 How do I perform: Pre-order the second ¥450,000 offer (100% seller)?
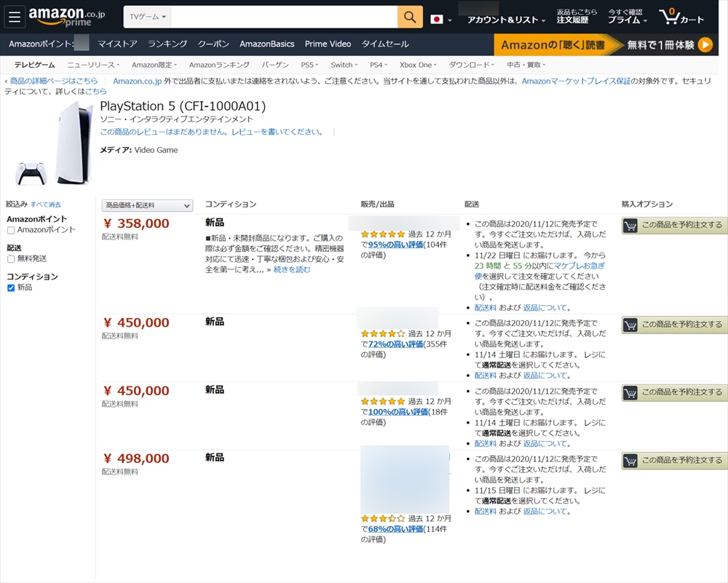[x=675, y=392]
